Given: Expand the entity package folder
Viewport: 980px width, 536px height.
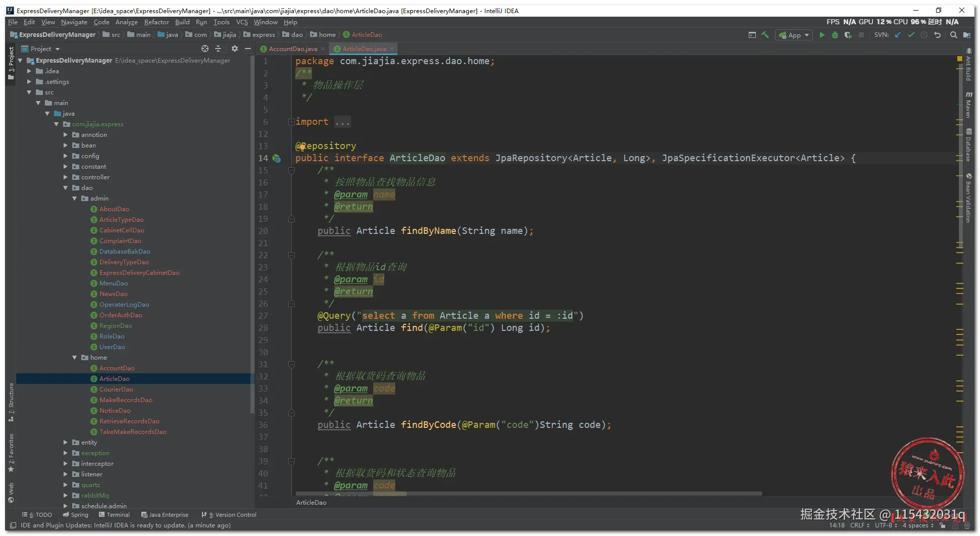Looking at the screenshot, I should click(66, 442).
